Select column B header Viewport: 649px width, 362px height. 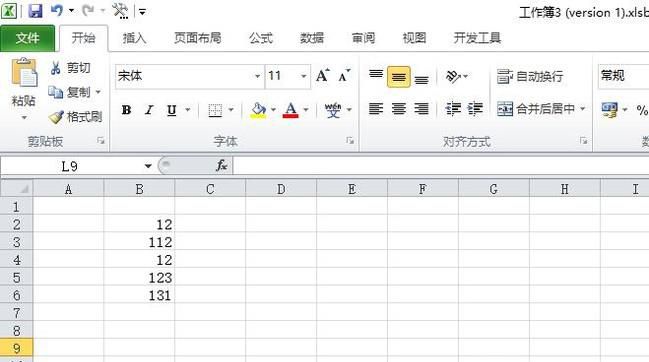tap(139, 189)
